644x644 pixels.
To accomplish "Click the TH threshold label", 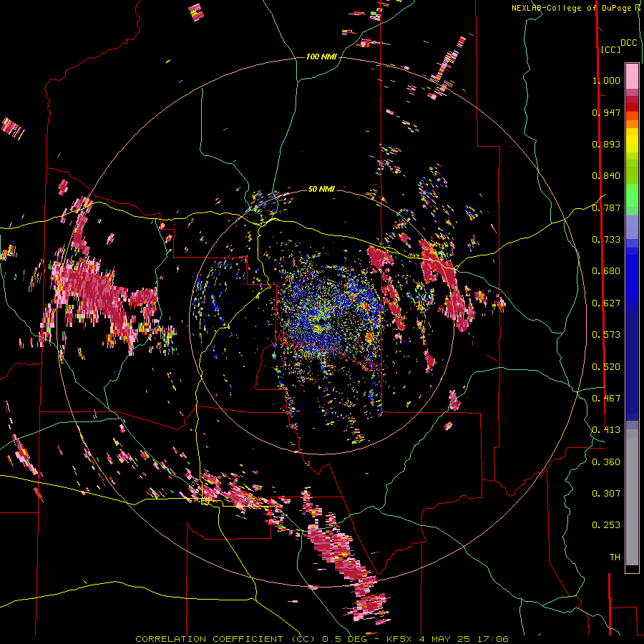I will pos(615,557).
